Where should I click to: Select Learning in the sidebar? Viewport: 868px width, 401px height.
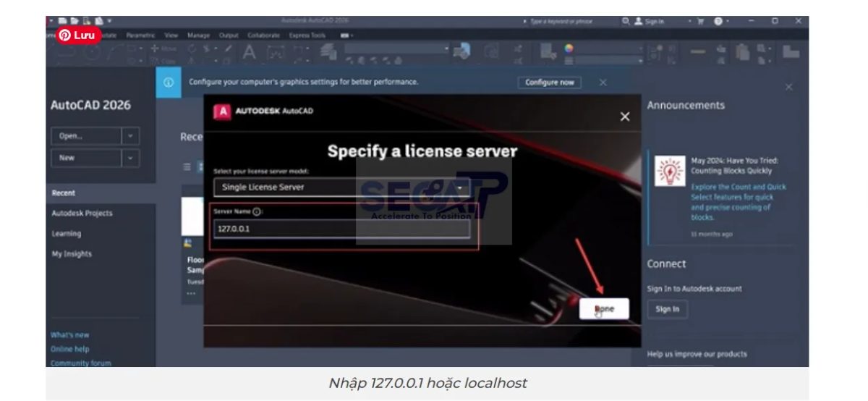pos(67,234)
